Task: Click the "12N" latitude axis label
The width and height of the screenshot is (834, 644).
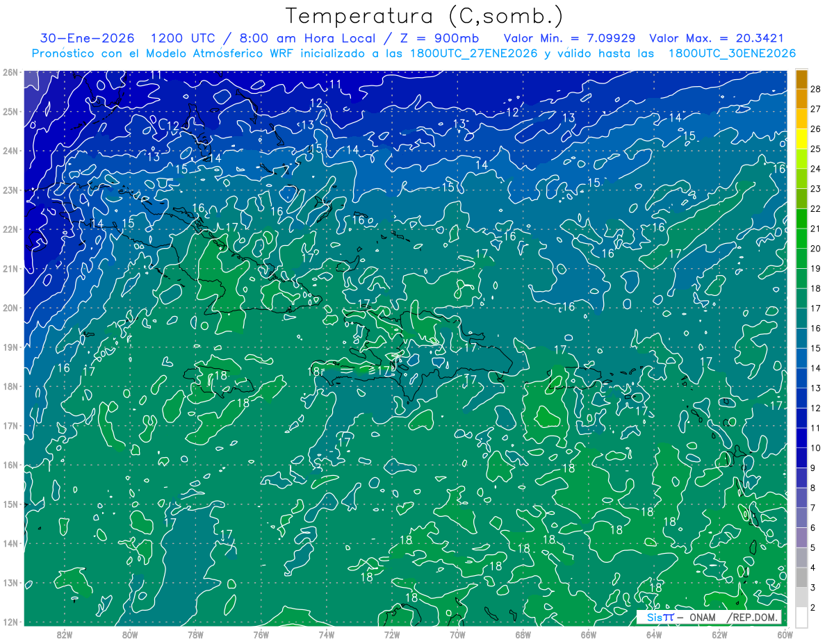Action: point(10,622)
